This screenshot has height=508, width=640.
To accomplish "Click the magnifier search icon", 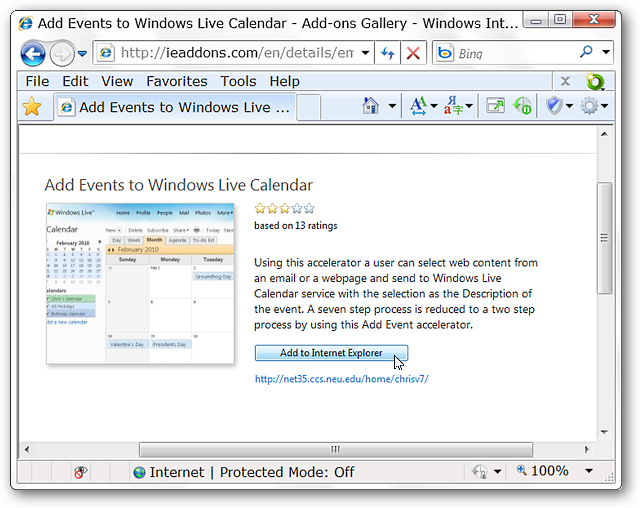I will pyautogui.click(x=586, y=52).
